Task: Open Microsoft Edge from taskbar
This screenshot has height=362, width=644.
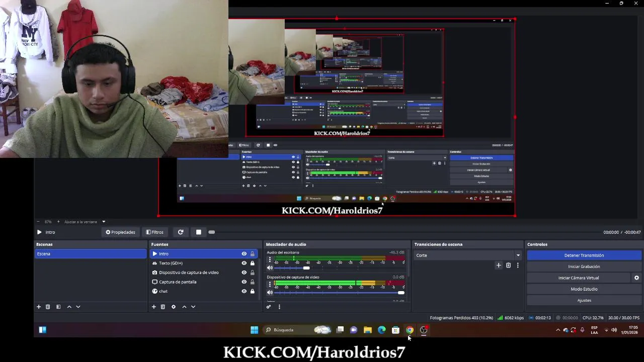Action: click(382, 330)
